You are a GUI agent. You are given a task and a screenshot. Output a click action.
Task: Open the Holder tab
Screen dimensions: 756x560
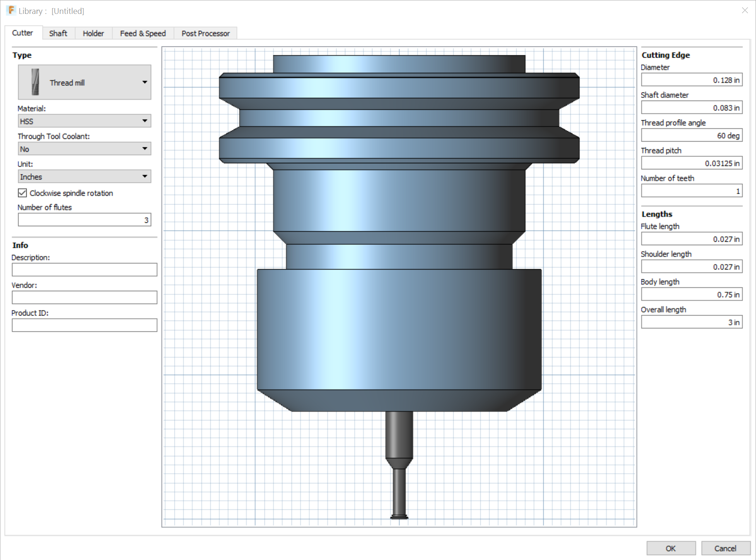[93, 33]
